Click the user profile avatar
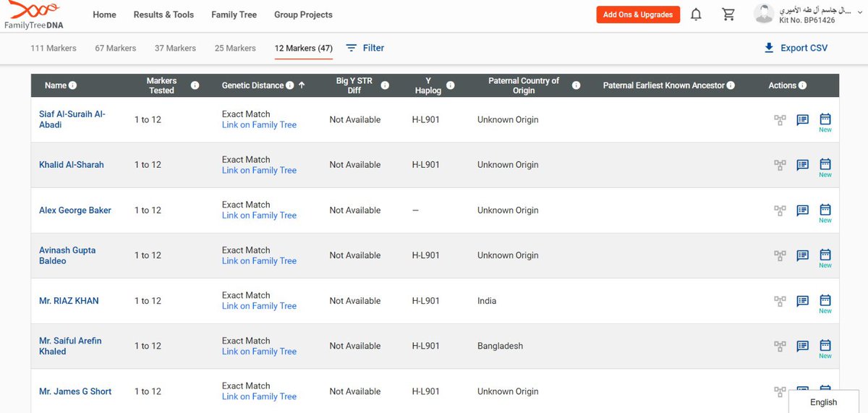This screenshot has height=413, width=868. pos(763,14)
